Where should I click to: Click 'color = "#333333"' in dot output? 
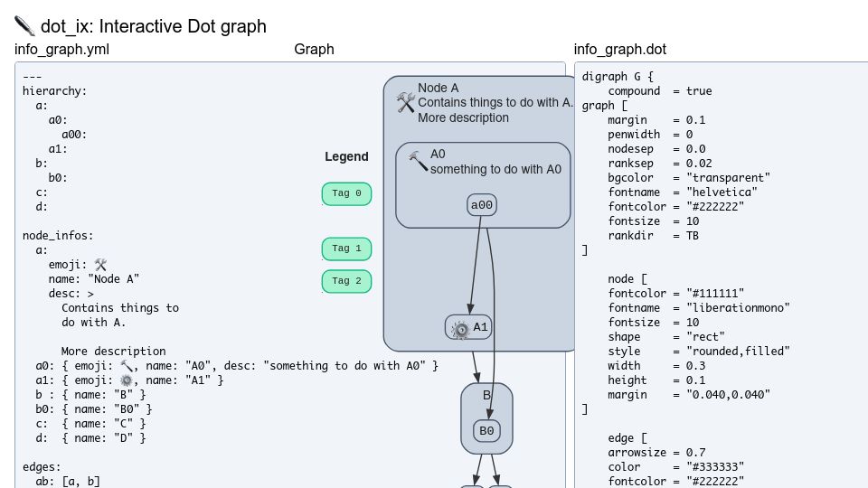(676, 466)
